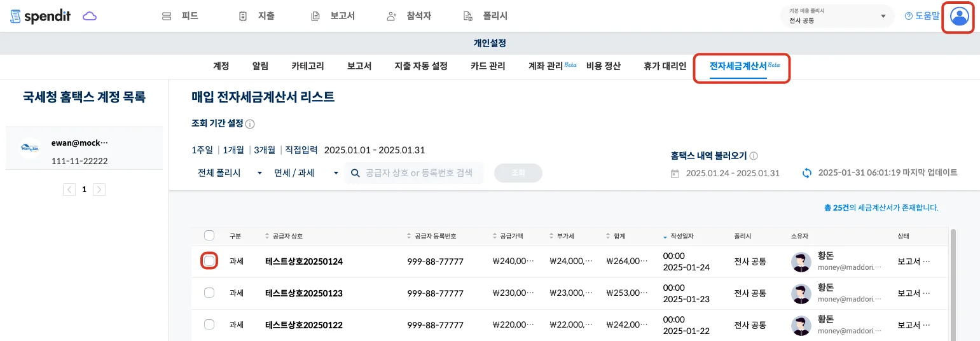Click owner avatar in 테스트상호20250123 row
Viewport: 980px width, 341px height.
(x=802, y=293)
